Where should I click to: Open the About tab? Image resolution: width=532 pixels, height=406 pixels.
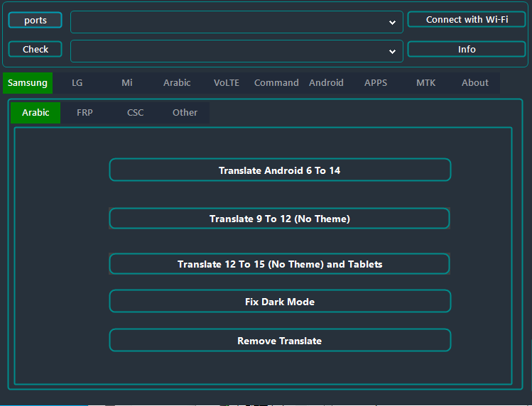pos(475,83)
